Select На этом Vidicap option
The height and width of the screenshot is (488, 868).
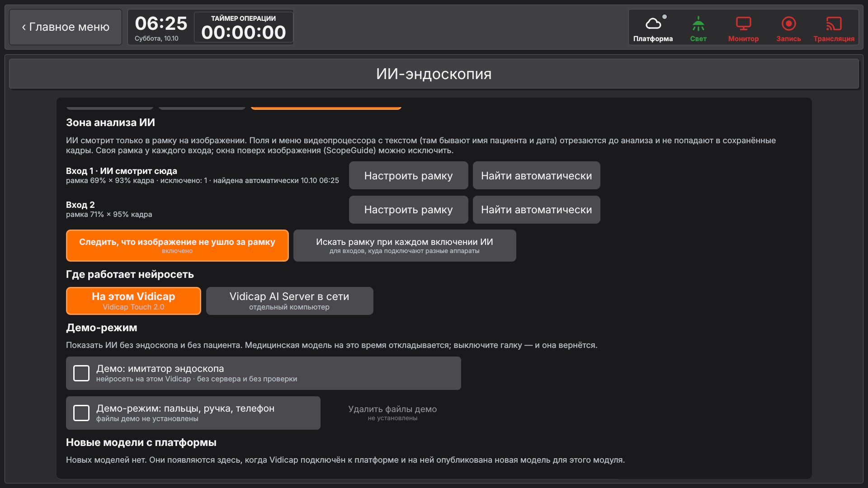coord(133,301)
